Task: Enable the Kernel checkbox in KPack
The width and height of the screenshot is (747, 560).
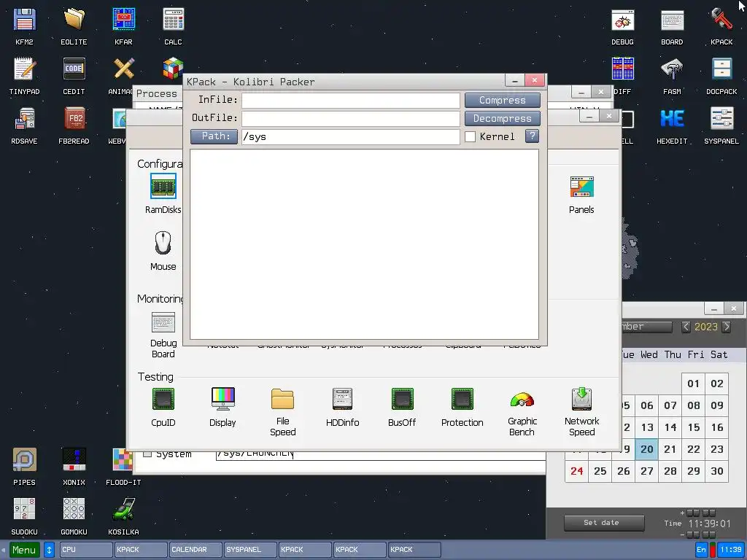Action: coord(471,136)
